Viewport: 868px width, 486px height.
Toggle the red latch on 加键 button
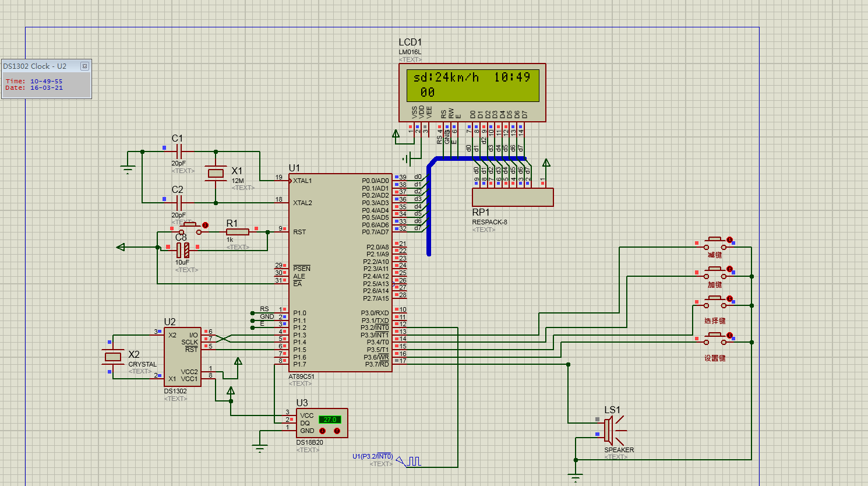729,269
